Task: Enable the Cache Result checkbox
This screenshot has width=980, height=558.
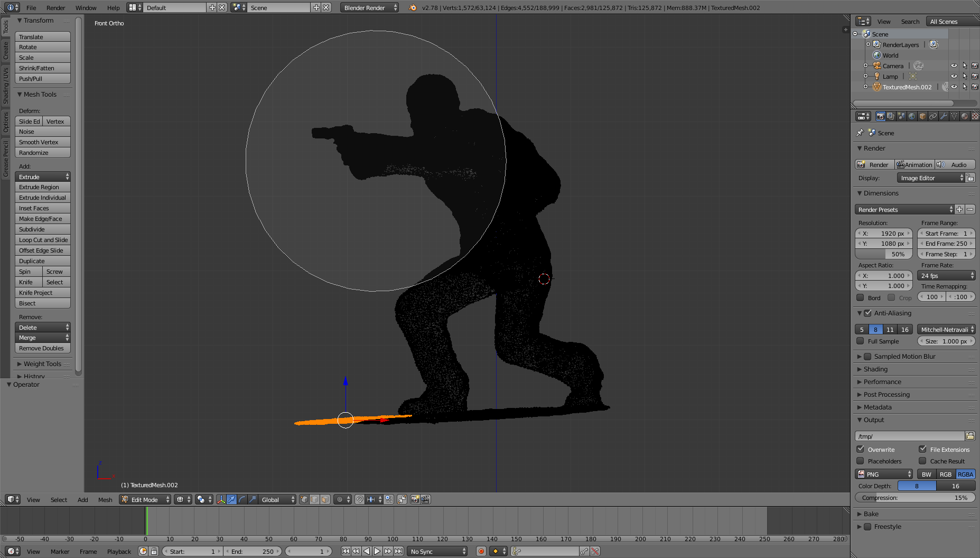Action: [x=922, y=461]
